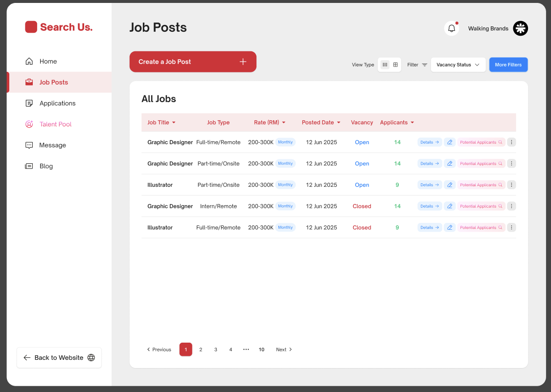This screenshot has width=551, height=392.
Task: Sort by Applicants column arrow
Action: click(413, 123)
